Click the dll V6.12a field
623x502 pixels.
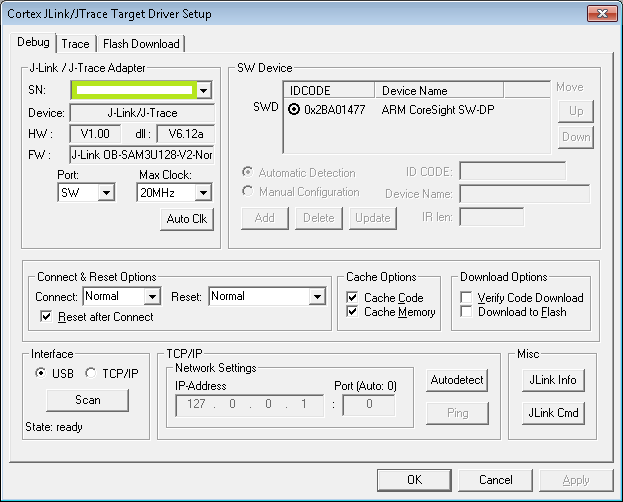186,134
